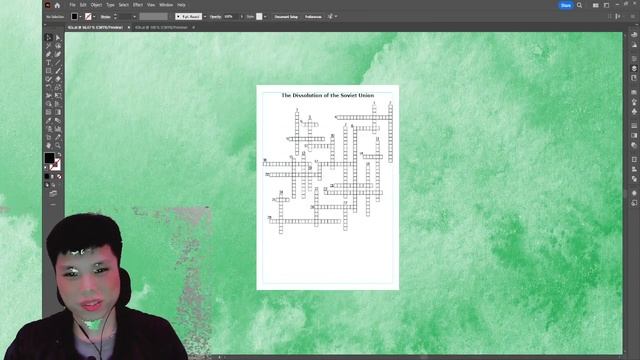Screen dimensions: 640x360
Task: Select the Artboard tool
Action: pos(49,137)
